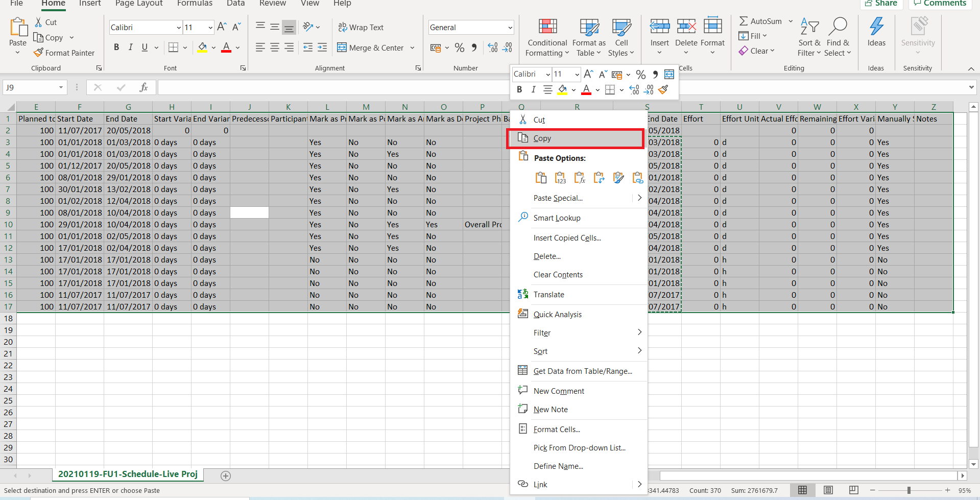Open Find & Select menu
This screenshot has height=500, width=980.
coord(838,37)
